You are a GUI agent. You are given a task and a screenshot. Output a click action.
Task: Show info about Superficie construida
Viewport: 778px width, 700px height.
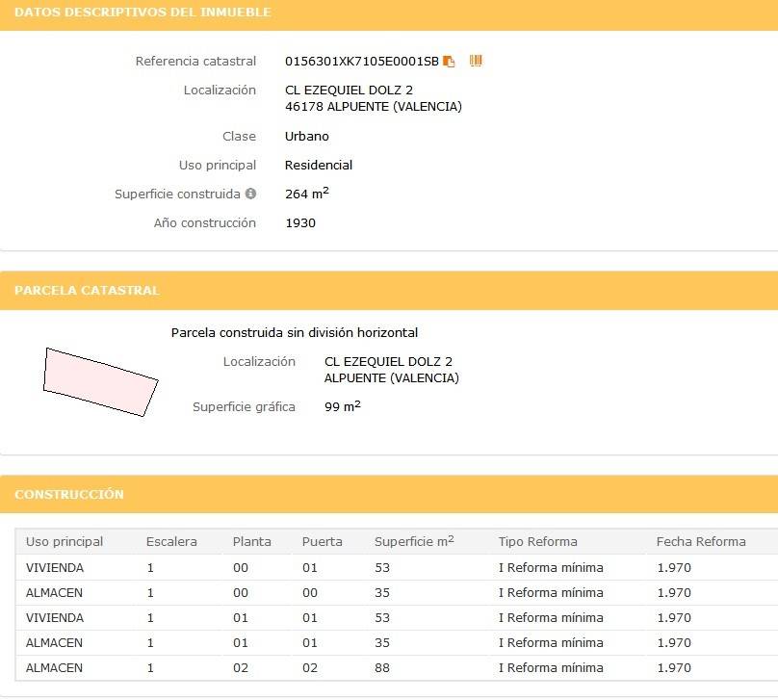coord(251,194)
